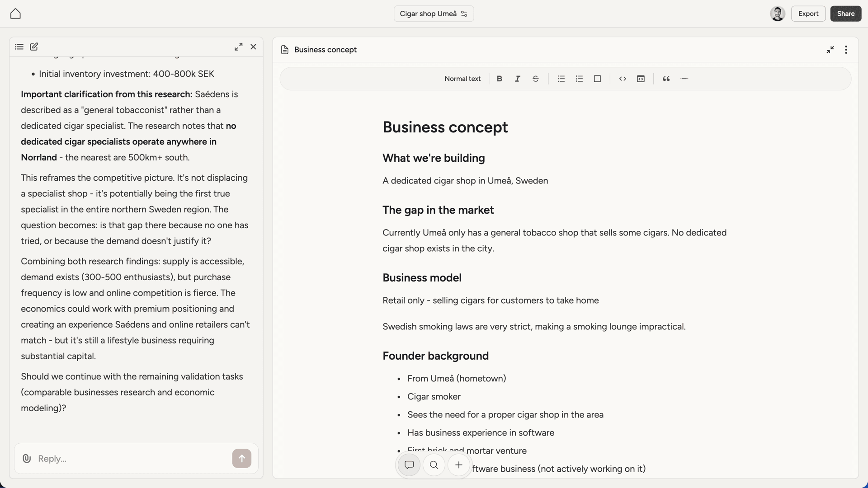Collapse the Business concept artifact panel
This screenshot has height=488, width=868.
coord(830,50)
